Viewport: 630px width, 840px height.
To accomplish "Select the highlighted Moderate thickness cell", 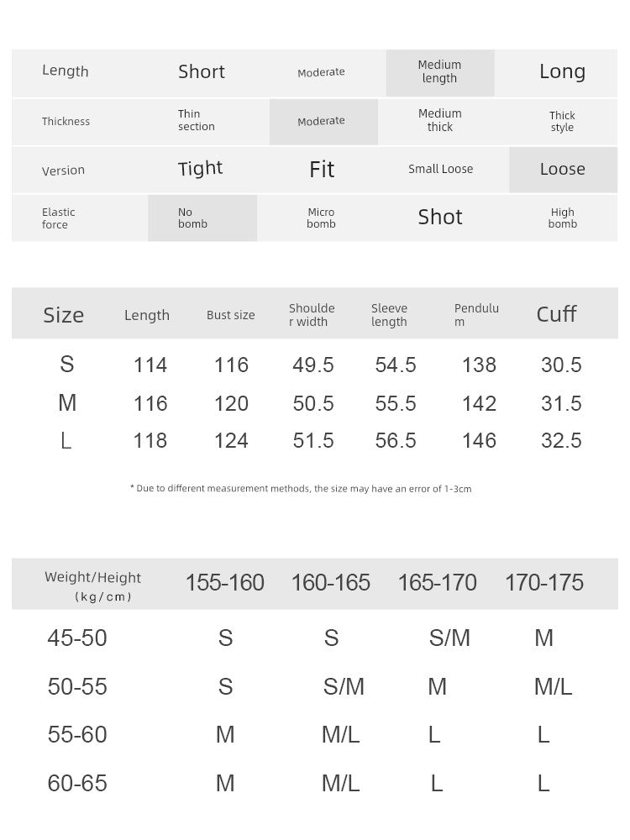I will tap(323, 122).
